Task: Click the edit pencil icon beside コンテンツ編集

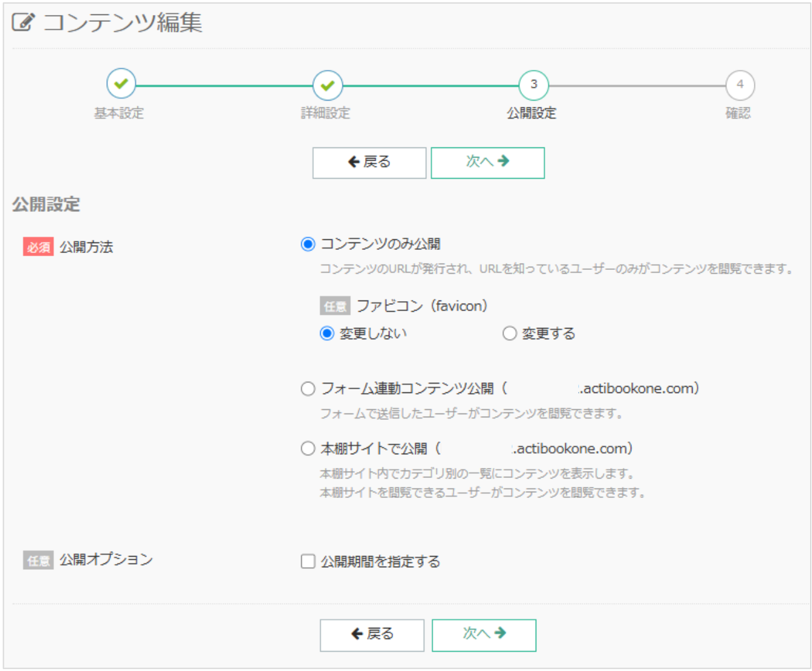Action: point(23,22)
